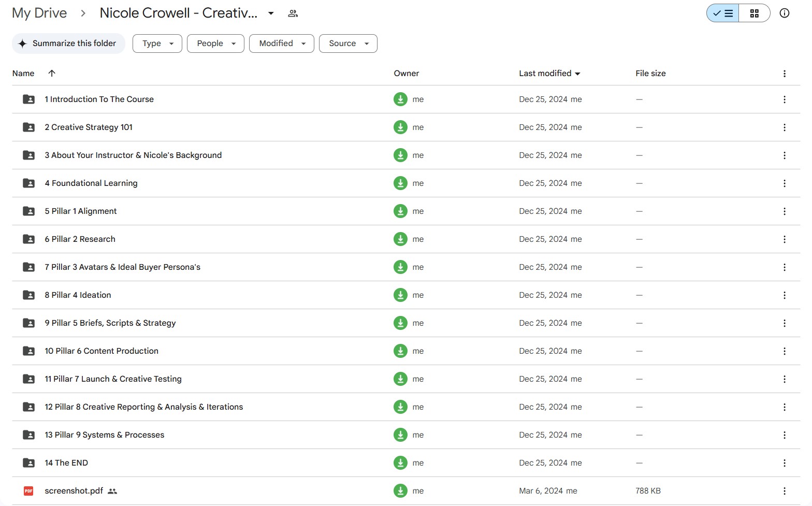Open the view details info icon
Screen dimensions: 812x506
click(x=784, y=13)
